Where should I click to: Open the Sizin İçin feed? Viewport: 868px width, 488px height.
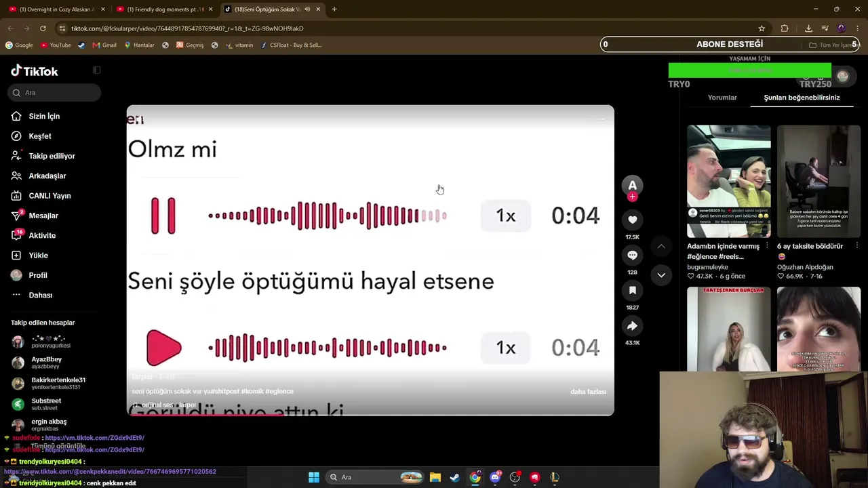point(44,116)
